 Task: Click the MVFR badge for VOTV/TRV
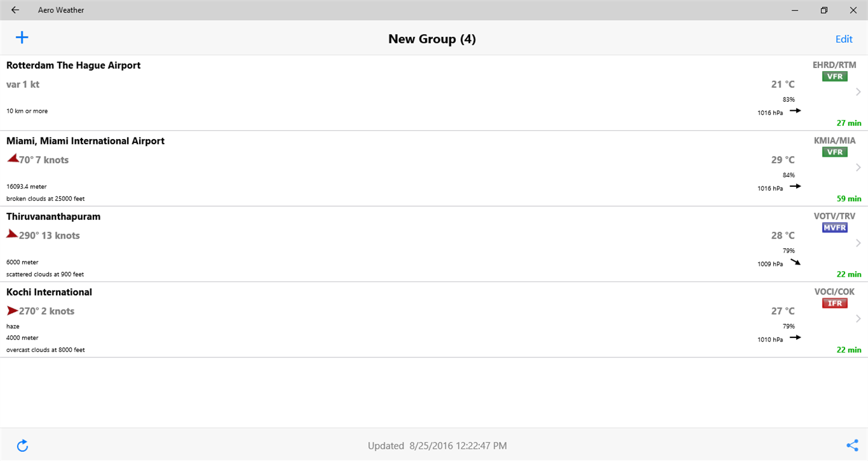pyautogui.click(x=835, y=228)
